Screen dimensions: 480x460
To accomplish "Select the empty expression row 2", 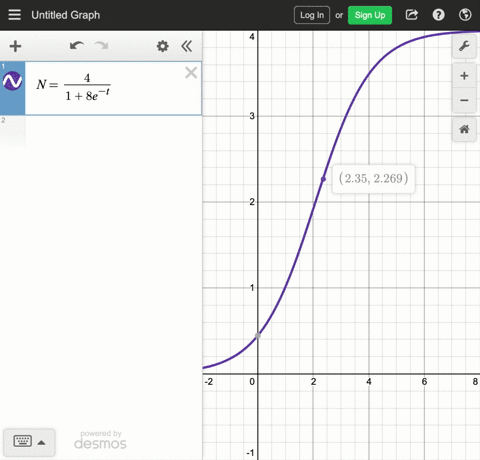I will (101, 132).
